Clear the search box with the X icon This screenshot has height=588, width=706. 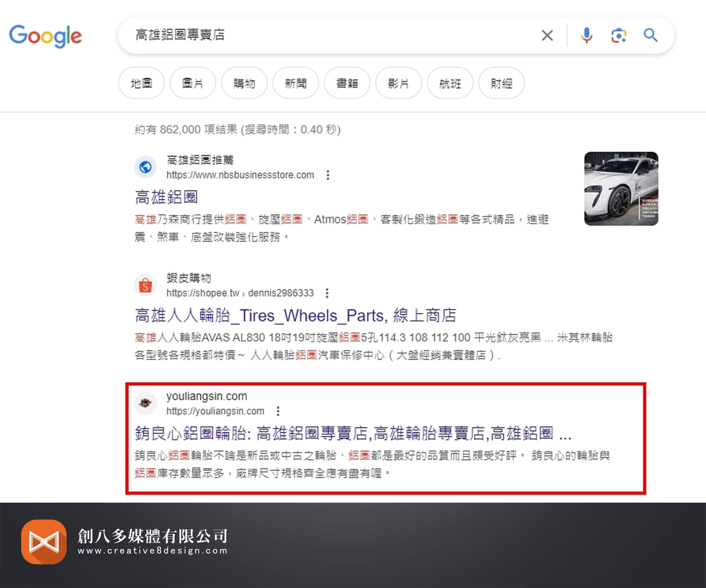coord(547,35)
